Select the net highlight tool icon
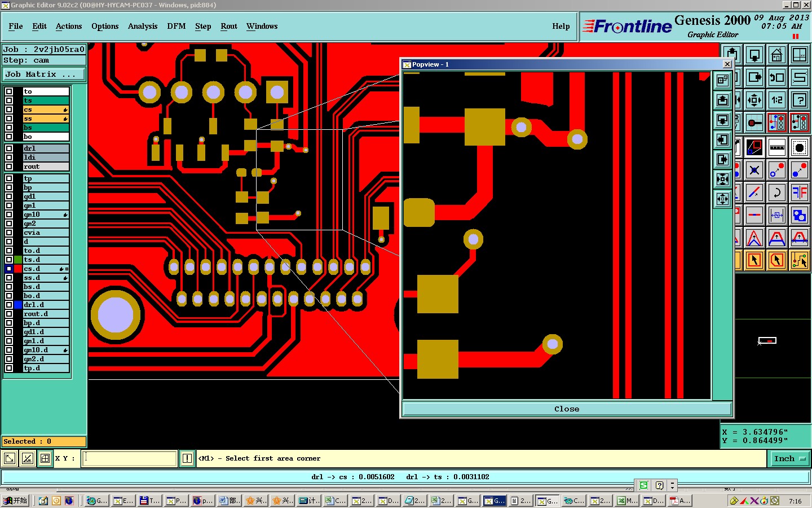The image size is (812, 508). coord(754,122)
